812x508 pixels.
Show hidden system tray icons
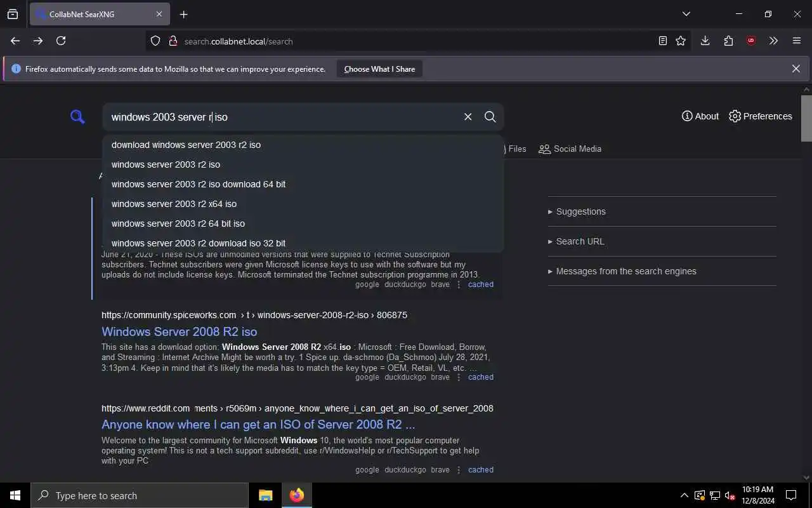click(x=684, y=495)
